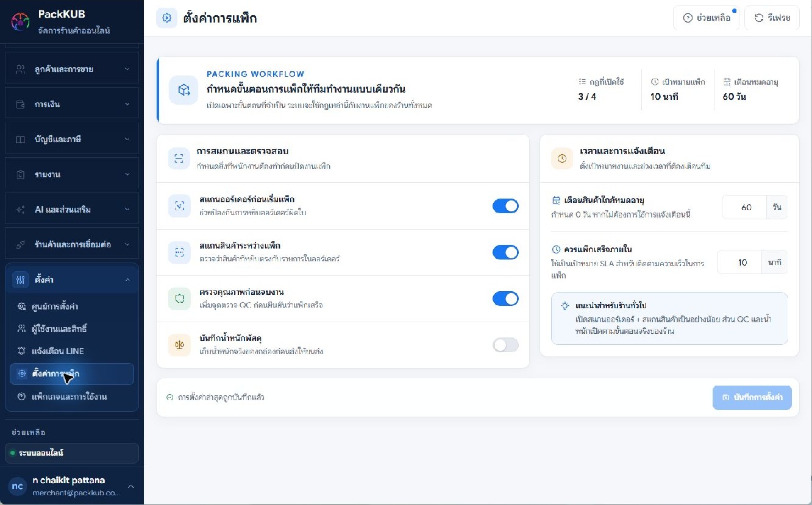Turn off the สแกนสินค้าระหว่างแพ็ก switch
The width and height of the screenshot is (812, 505).
click(x=505, y=252)
